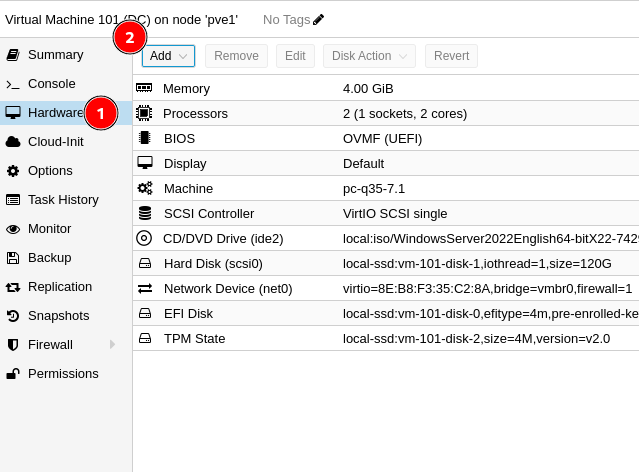Click the Hard Disk (scsi0) drive icon

pyautogui.click(x=145, y=263)
